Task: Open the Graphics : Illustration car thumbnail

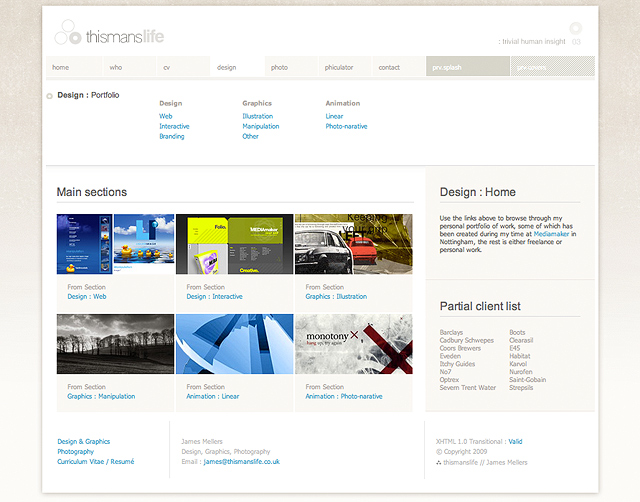Action: tap(354, 244)
